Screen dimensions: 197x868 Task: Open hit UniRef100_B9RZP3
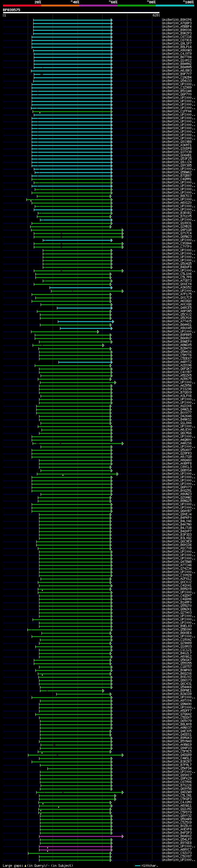tap(177, 33)
